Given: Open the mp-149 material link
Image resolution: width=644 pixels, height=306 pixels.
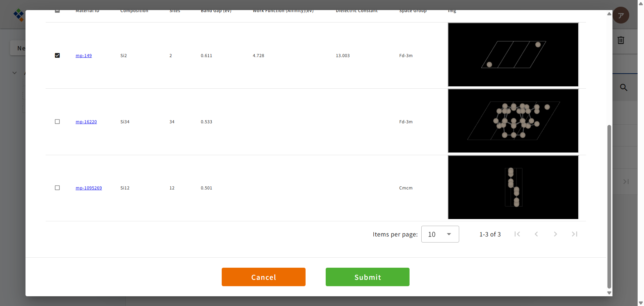Looking at the screenshot, I should [84, 56].
